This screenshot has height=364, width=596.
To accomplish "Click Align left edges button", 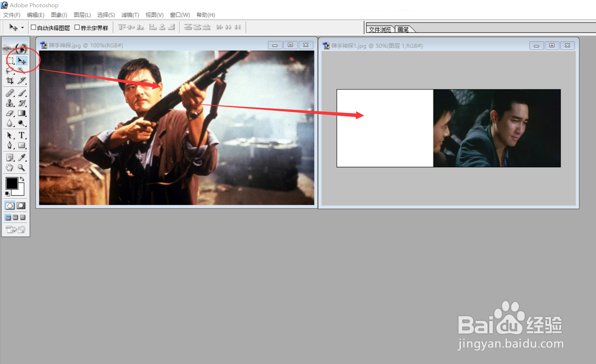I will (153, 27).
